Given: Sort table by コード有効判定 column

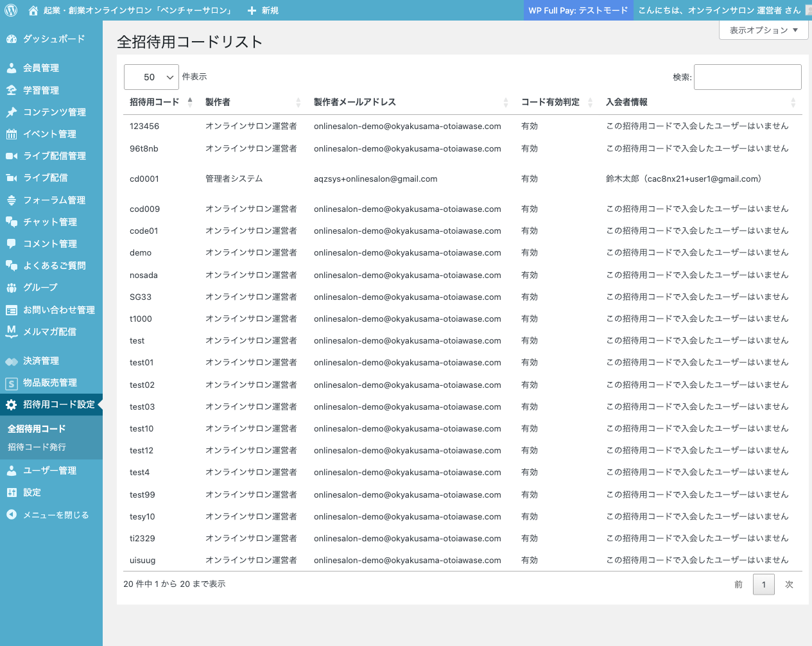Looking at the screenshot, I should (590, 103).
